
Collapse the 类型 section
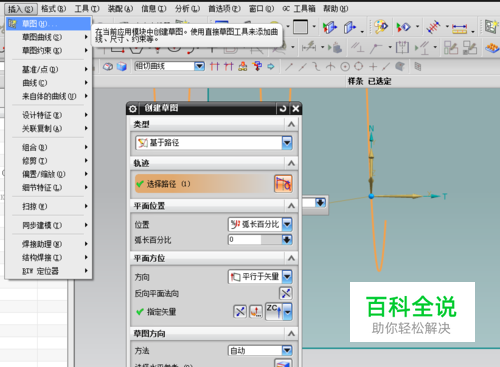pos(291,124)
